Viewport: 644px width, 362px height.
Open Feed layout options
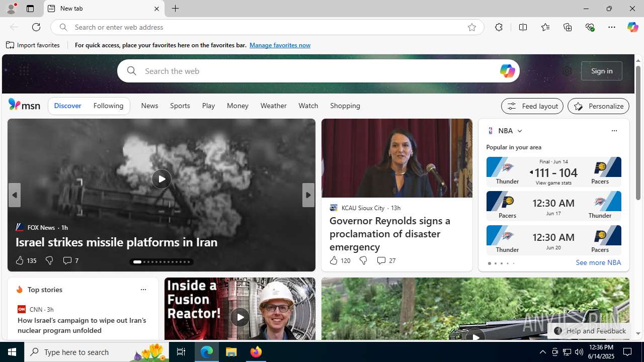pos(532,106)
